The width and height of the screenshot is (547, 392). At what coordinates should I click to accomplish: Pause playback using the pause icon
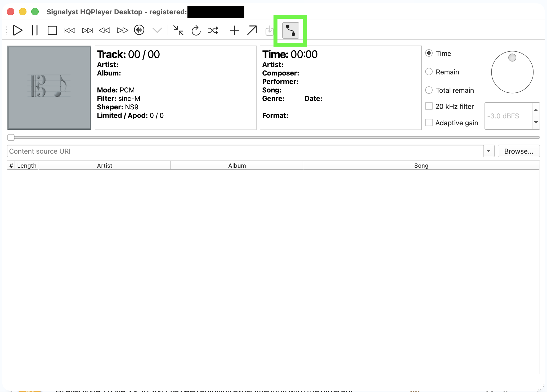tap(35, 30)
